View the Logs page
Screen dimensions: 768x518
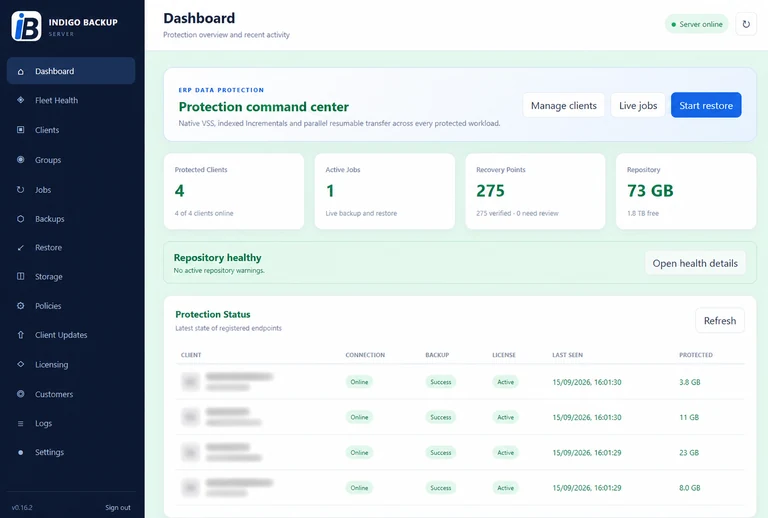[71, 424]
